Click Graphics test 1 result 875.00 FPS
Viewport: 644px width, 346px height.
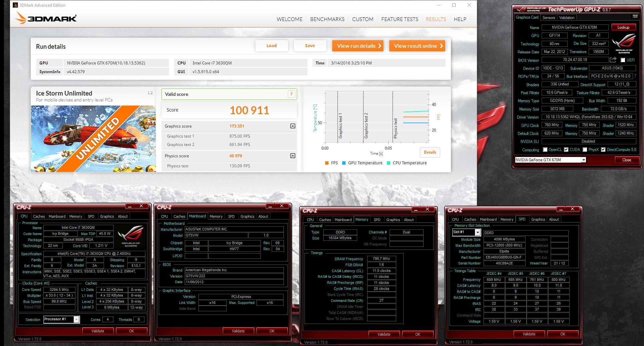(x=239, y=136)
